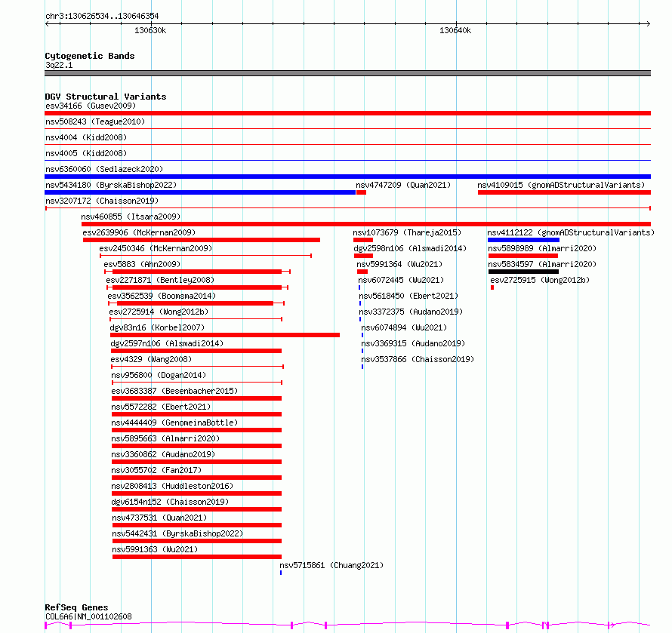Click nsv6074894 (Wu2021) label

pyautogui.click(x=404, y=327)
